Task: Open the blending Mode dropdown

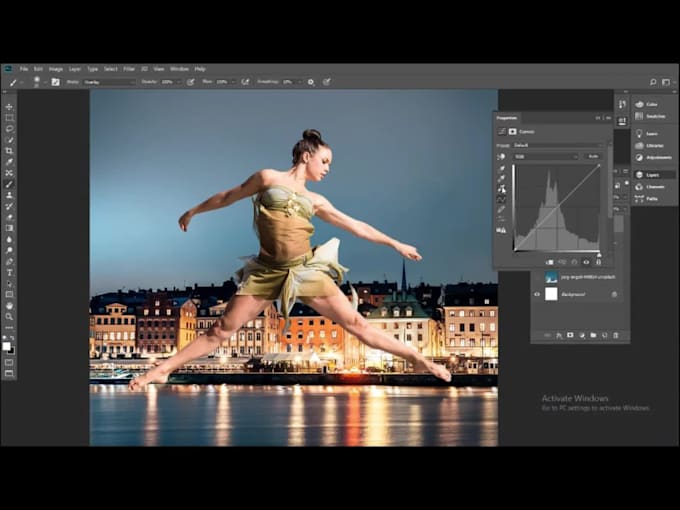Action: tap(109, 82)
